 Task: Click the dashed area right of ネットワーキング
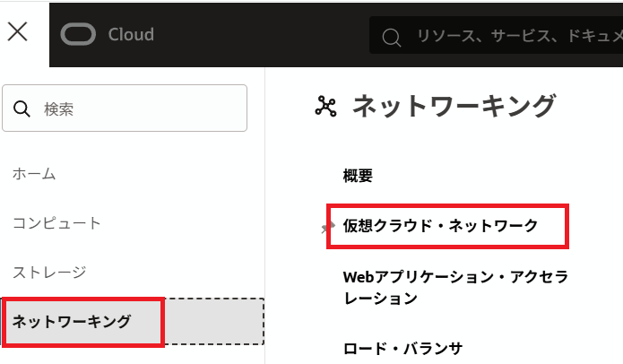(x=213, y=321)
